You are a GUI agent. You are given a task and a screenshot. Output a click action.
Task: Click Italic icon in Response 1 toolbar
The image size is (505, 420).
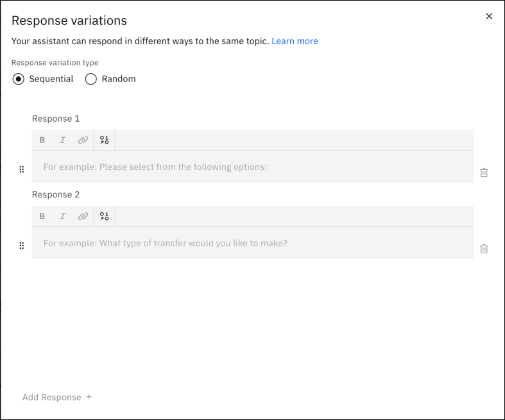click(62, 140)
